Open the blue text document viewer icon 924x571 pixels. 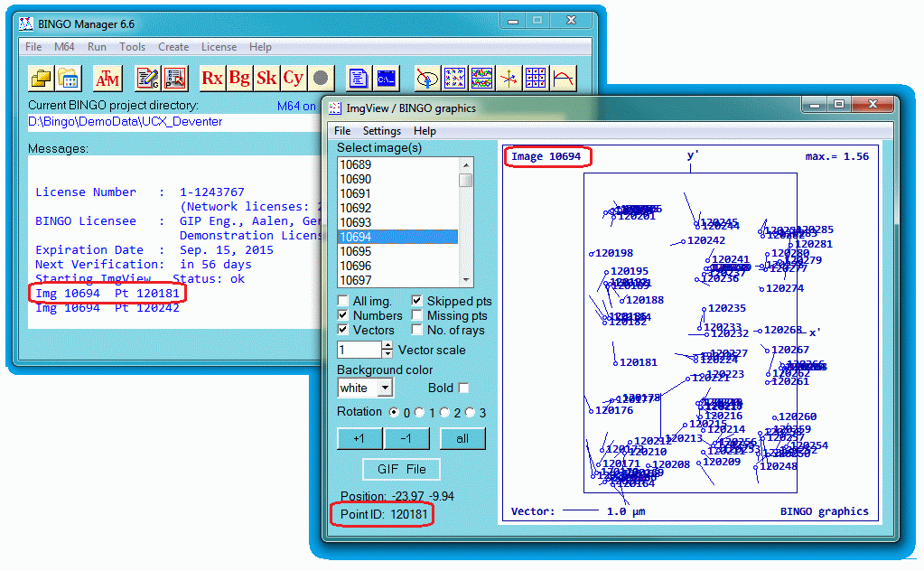(x=359, y=79)
